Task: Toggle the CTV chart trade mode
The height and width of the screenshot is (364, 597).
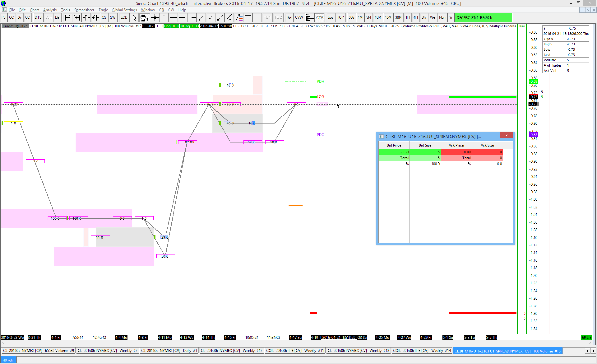Action: tap(320, 18)
